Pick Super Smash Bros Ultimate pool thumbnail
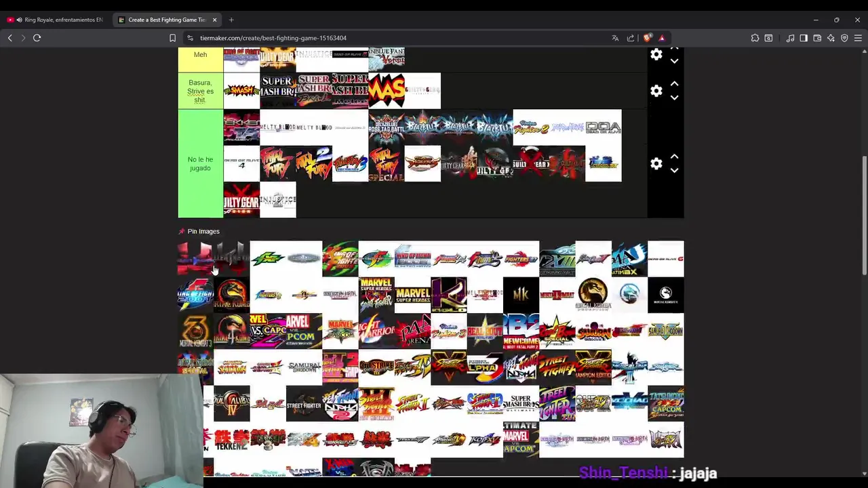 coord(521,403)
